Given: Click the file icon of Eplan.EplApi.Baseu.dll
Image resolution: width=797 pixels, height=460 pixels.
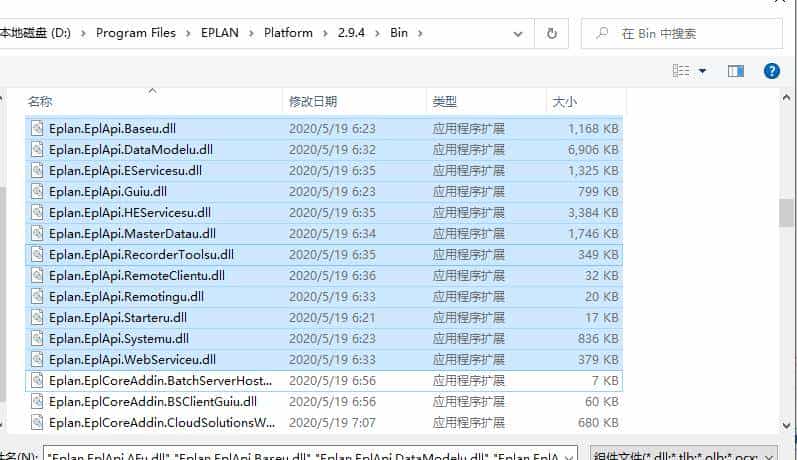Looking at the screenshot, I should [37, 128].
